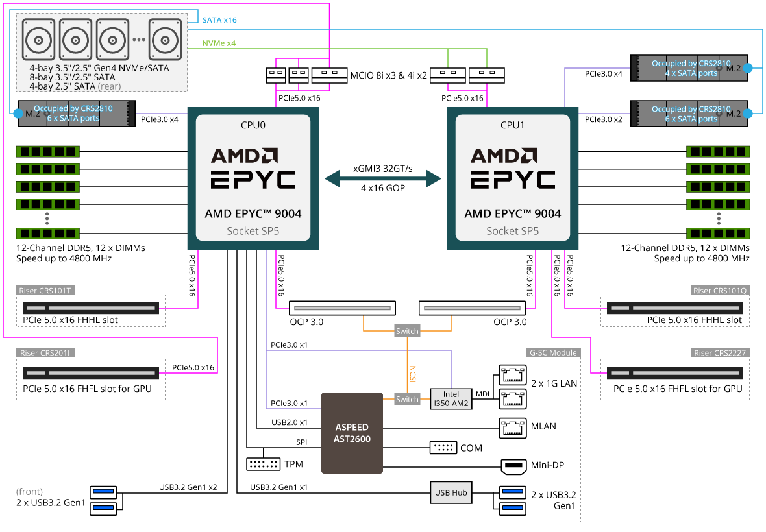Click the top DIMM module beside CPU1
Viewport: 766px width, 532px height.
point(717,151)
